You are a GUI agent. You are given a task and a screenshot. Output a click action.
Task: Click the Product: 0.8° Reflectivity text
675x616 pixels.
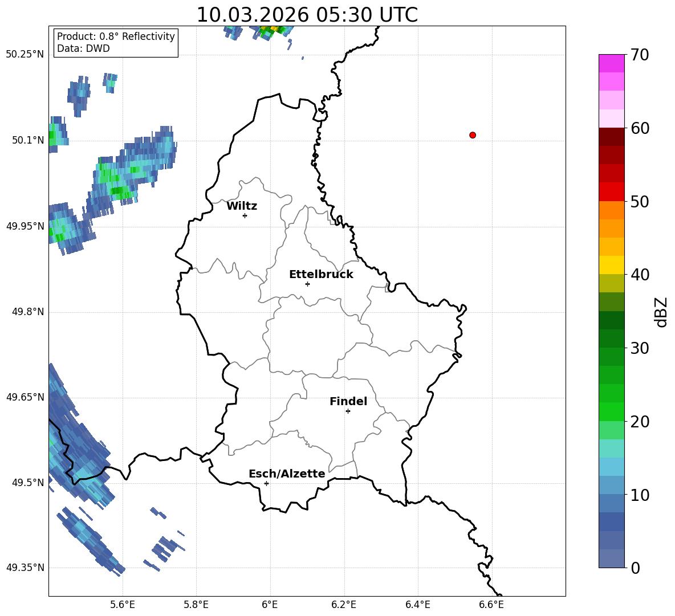click(x=116, y=36)
